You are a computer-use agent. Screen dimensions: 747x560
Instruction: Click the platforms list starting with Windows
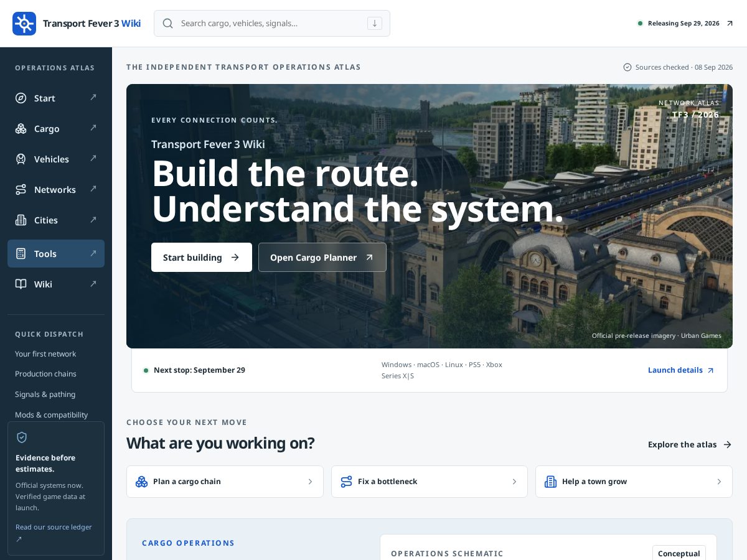(x=442, y=370)
